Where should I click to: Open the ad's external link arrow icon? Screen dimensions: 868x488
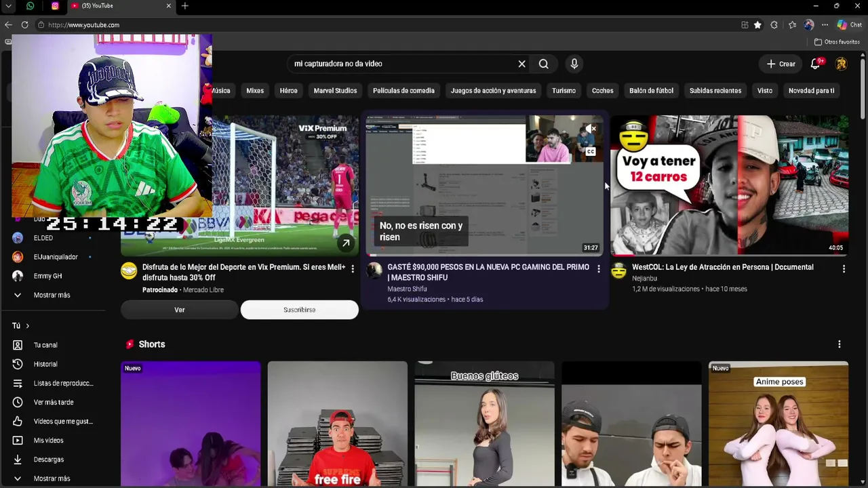[346, 243]
